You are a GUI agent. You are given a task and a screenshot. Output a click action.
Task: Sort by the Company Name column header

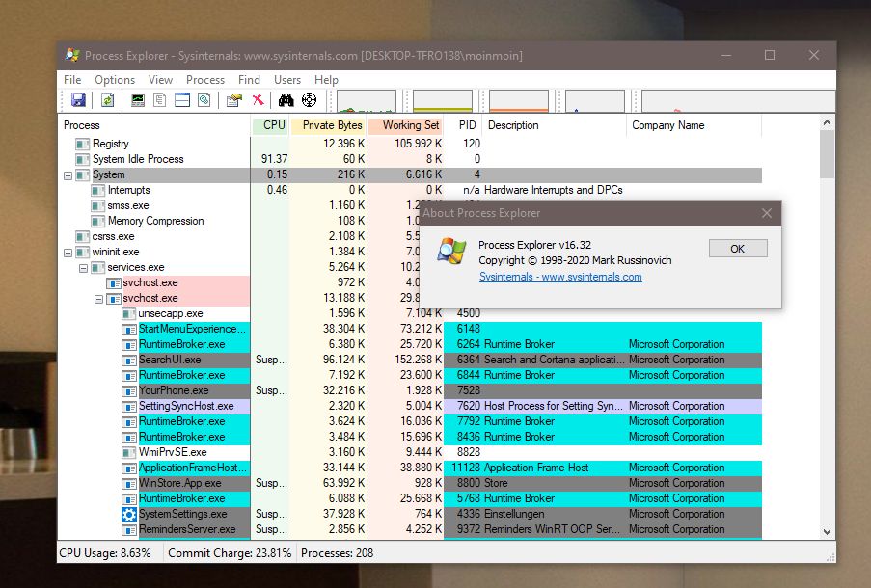click(694, 125)
